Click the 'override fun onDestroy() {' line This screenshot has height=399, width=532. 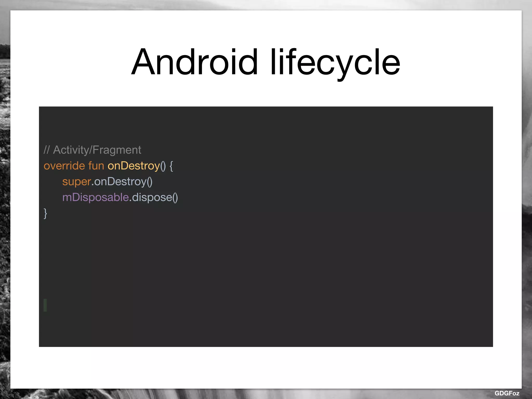[x=108, y=166]
